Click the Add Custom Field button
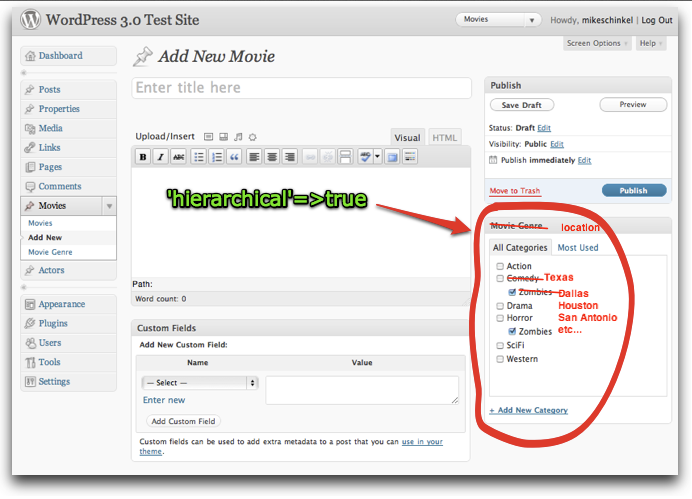 183,422
